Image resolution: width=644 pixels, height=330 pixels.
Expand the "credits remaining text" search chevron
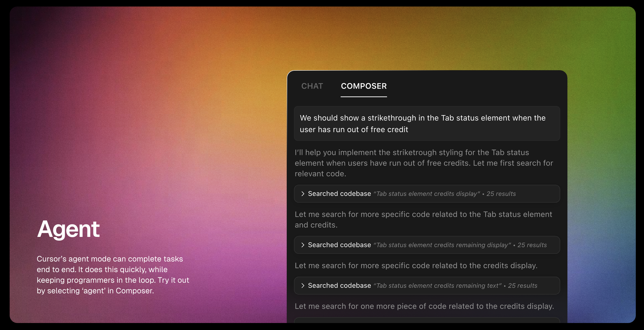(x=302, y=286)
